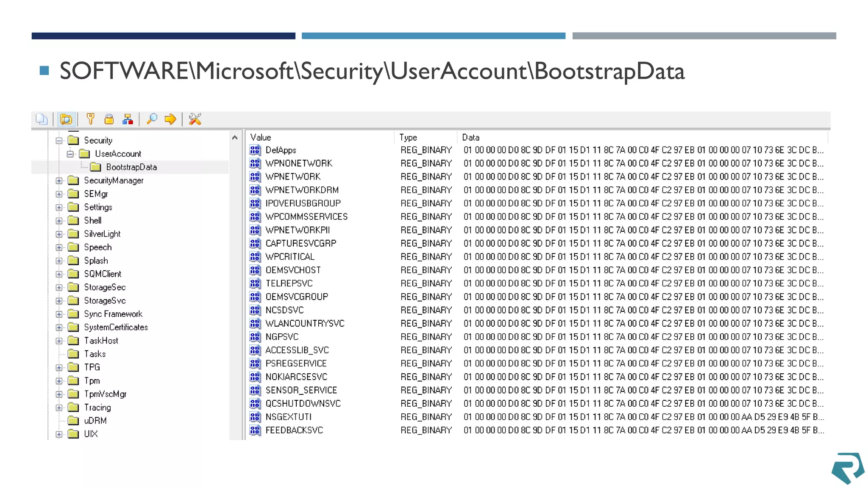Select the Tpm tree item
This screenshot has height=488, width=868.
tap(92, 380)
